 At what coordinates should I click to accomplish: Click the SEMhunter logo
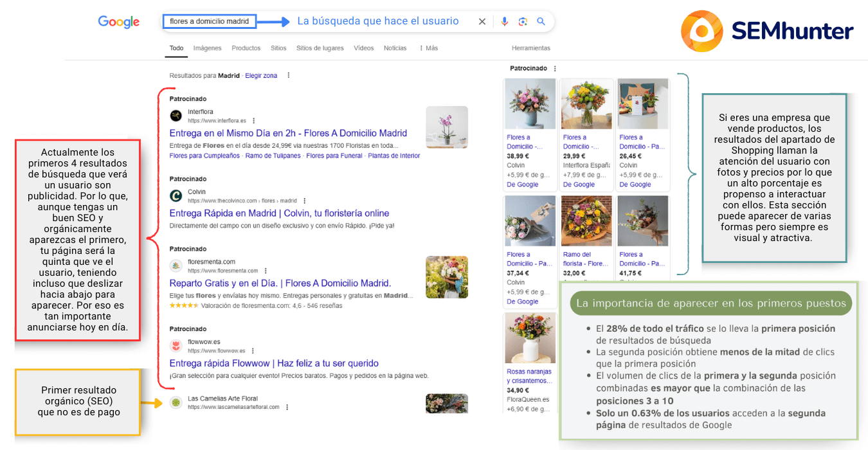click(768, 31)
